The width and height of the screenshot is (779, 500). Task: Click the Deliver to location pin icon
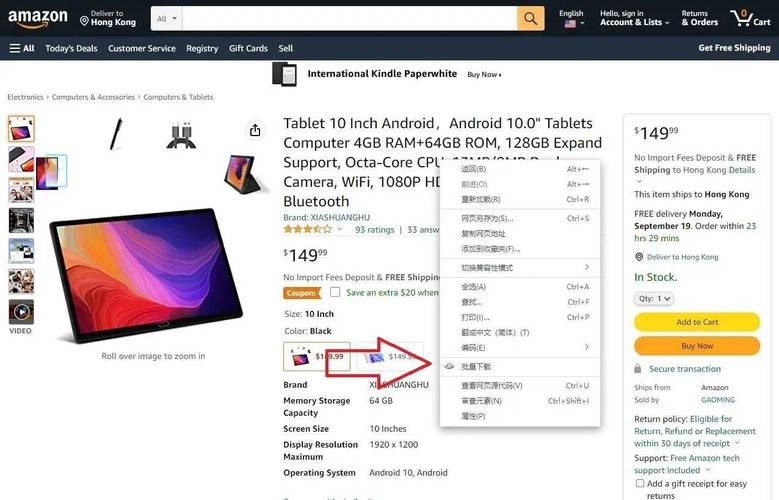coord(84,21)
